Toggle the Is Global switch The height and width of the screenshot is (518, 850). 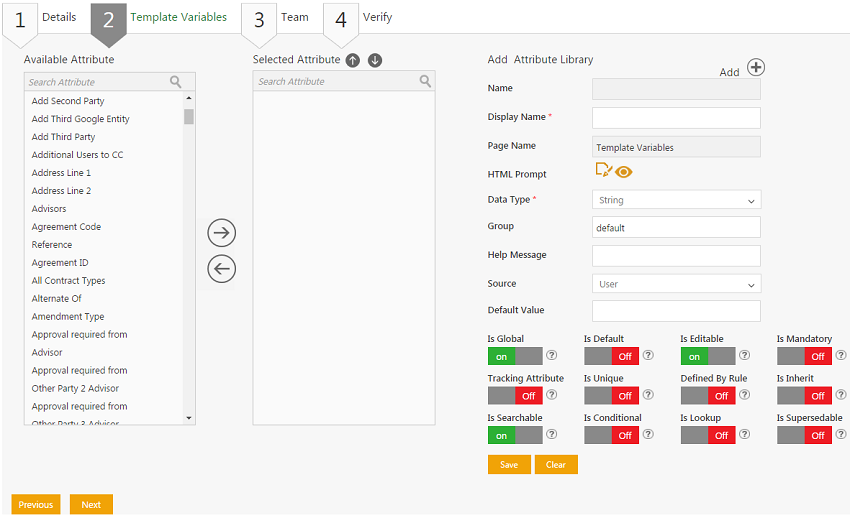tap(515, 356)
